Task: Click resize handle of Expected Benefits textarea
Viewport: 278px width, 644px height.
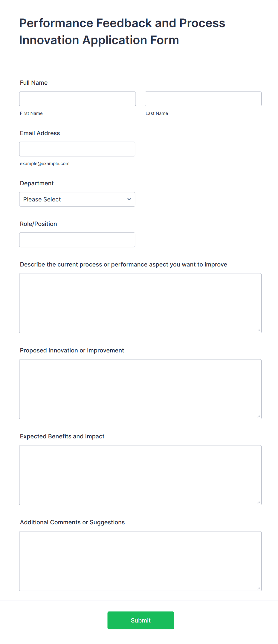Action: [259, 502]
